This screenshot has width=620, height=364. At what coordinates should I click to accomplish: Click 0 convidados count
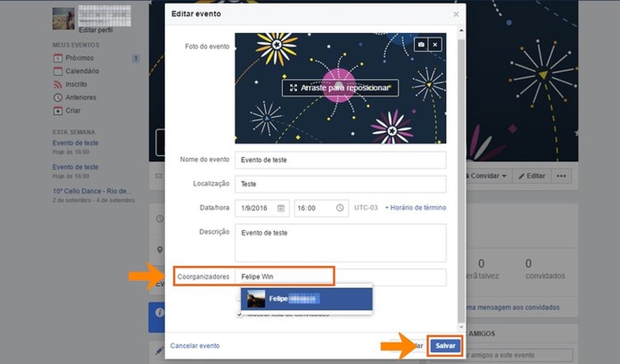point(545,269)
